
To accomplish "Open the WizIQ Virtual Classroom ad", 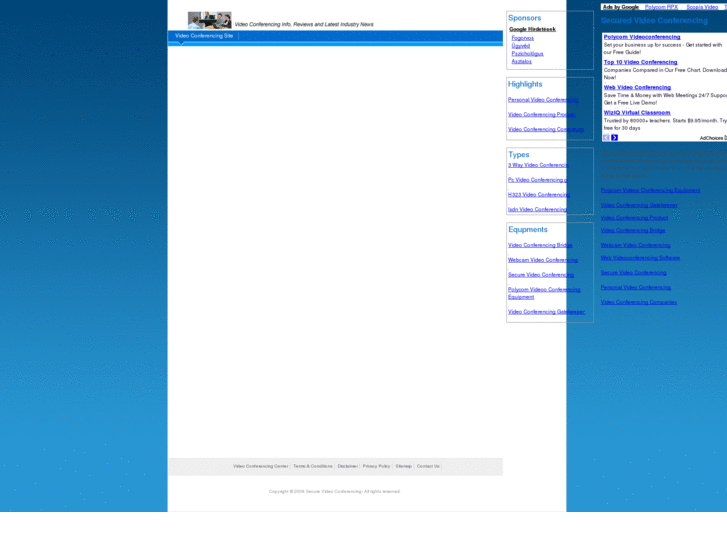I will click(x=637, y=113).
